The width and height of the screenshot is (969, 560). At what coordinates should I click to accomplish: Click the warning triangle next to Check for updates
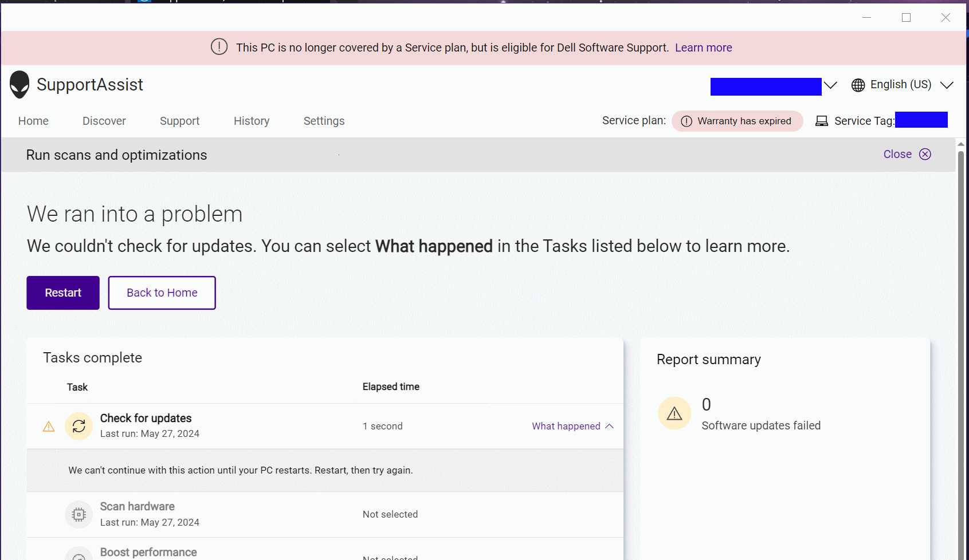point(48,426)
